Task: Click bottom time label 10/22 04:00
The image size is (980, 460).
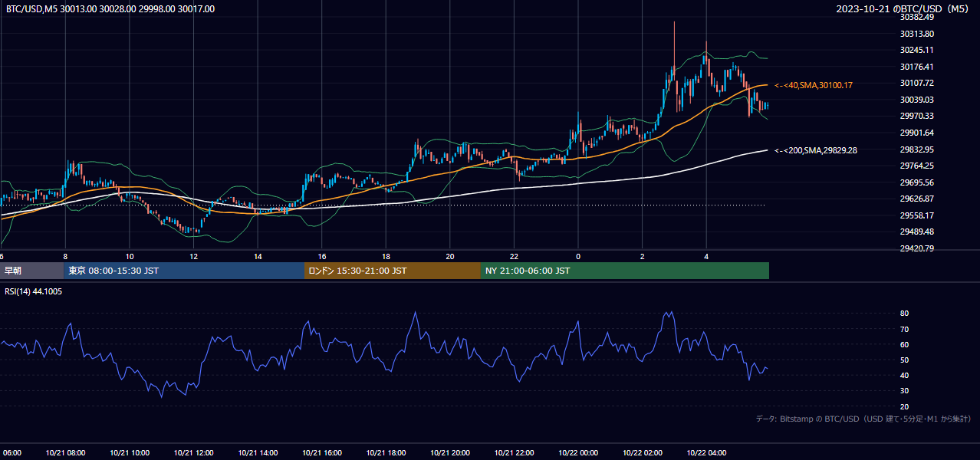Action: pyautogui.click(x=706, y=453)
